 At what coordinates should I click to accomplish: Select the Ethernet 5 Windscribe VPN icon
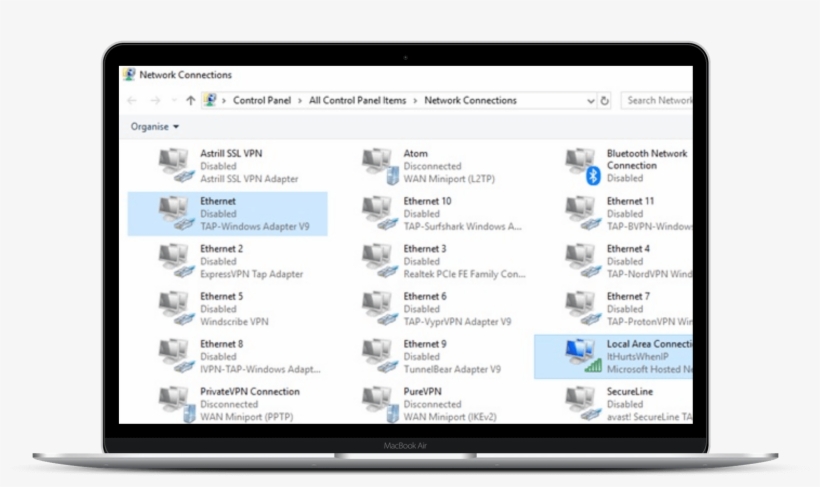[176, 308]
